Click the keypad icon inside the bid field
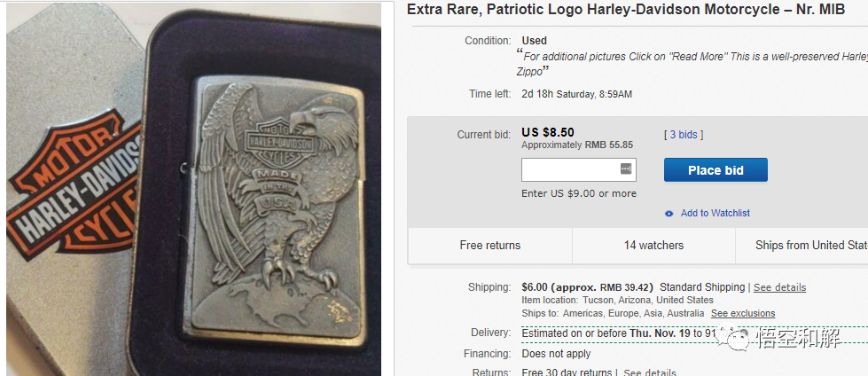This screenshot has width=868, height=376. point(626,168)
